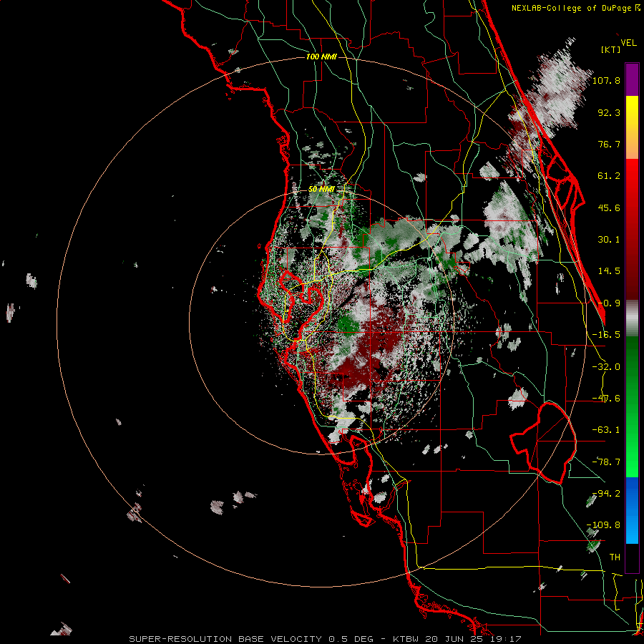Pick the blue segment of the color bar
The height and width of the screenshot is (644, 644).
632,510
